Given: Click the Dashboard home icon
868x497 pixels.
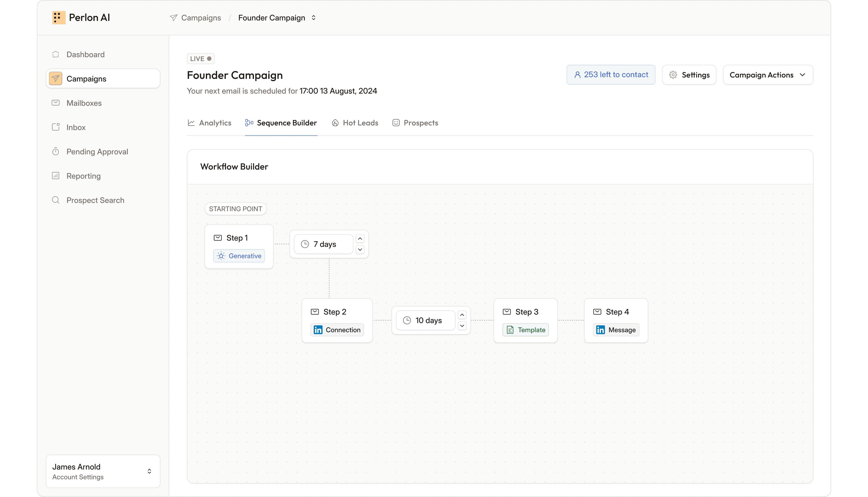Looking at the screenshot, I should click(x=56, y=54).
